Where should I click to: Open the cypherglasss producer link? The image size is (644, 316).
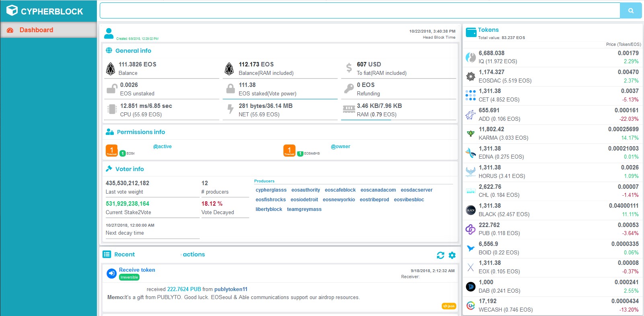point(271,190)
